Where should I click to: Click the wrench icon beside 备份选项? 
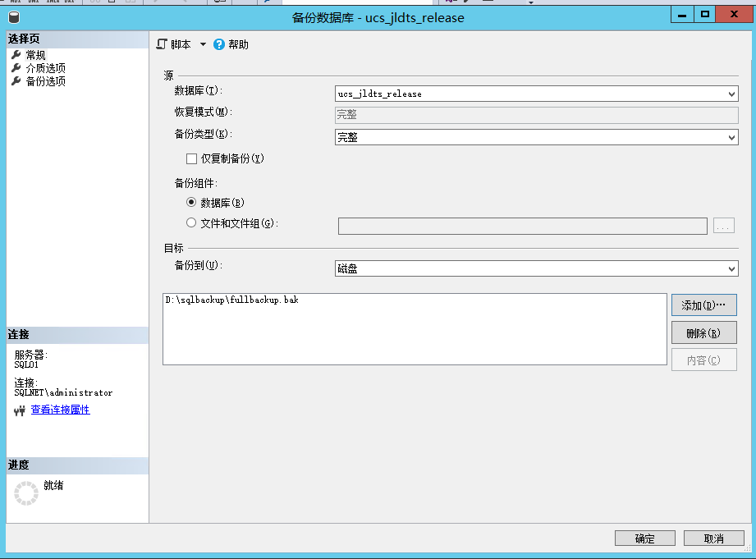point(16,80)
